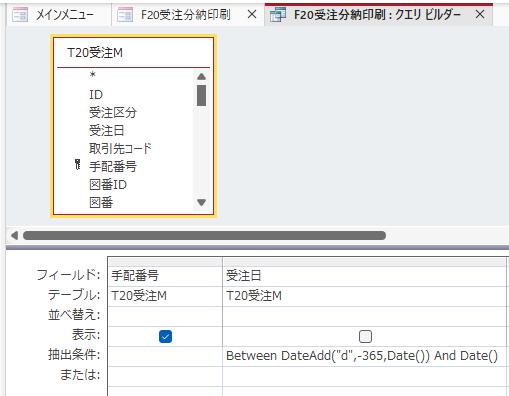Click the テーブル cell for 受注日 column

[364, 296]
